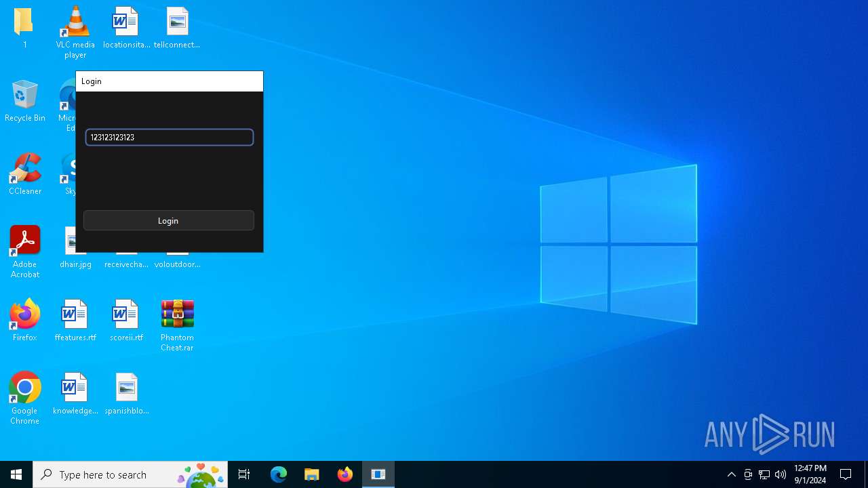This screenshot has width=868, height=488.
Task: Select the tellconnect image file icon
Action: click(177, 28)
